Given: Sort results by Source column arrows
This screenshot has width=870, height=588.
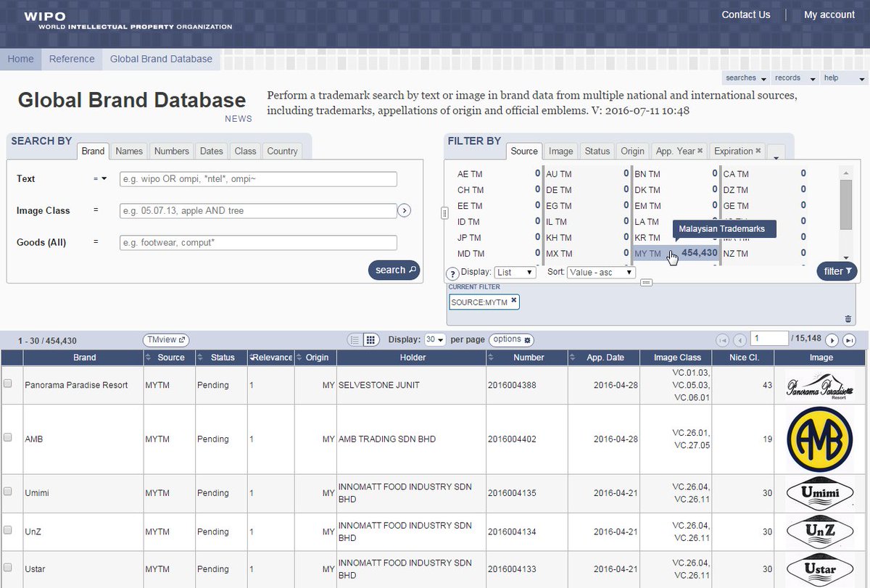Looking at the screenshot, I should tap(149, 357).
